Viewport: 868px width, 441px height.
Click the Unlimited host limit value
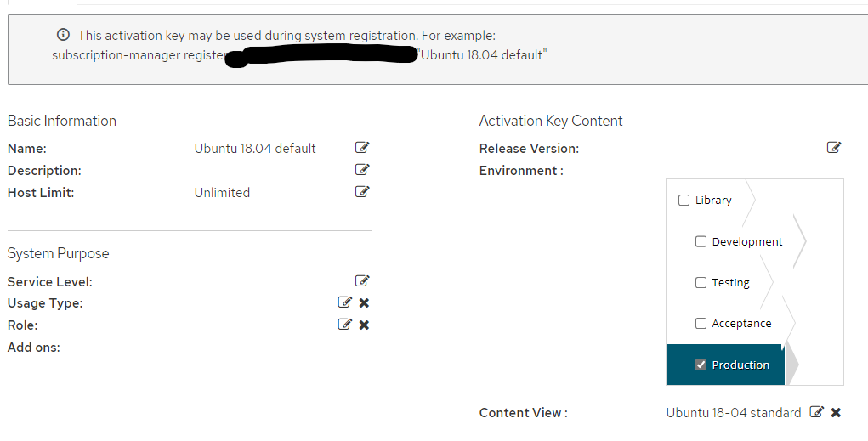(222, 193)
